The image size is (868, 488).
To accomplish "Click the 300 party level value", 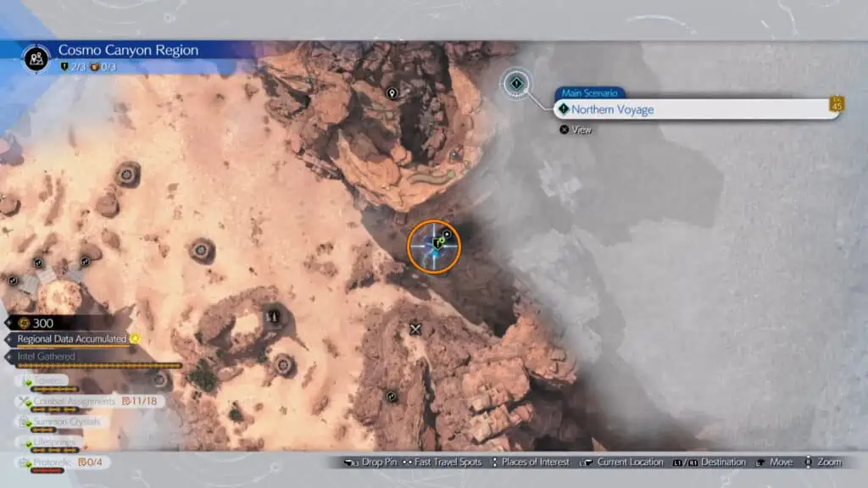I will 42,323.
